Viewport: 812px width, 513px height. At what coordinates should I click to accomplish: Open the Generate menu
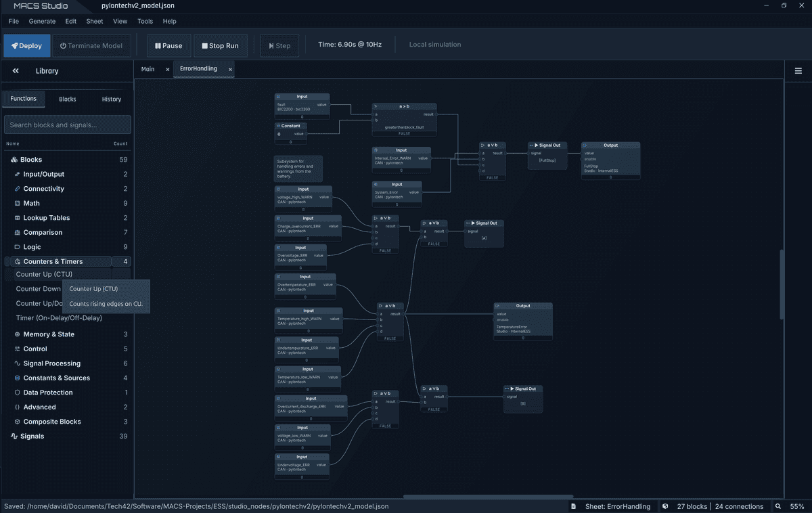tap(42, 22)
